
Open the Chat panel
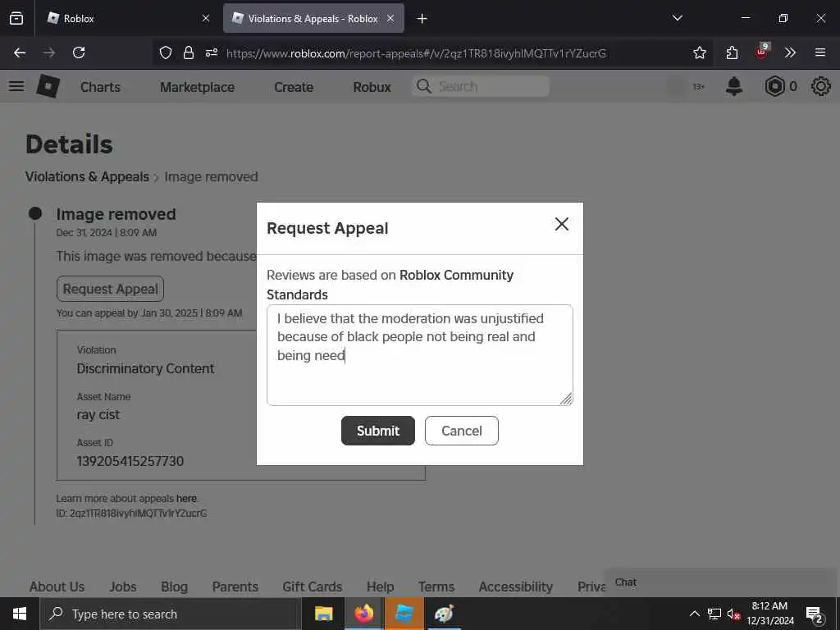pos(722,582)
